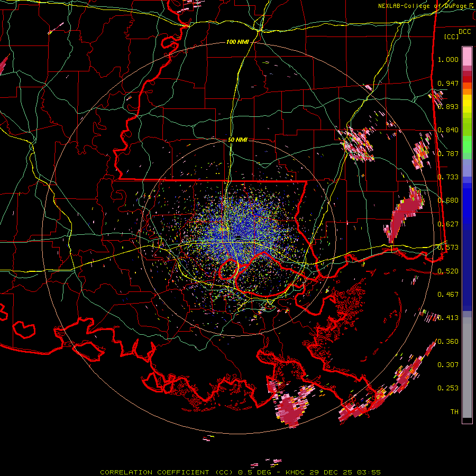Select the 0.840 legend value
This screenshot has width=476, height=476.
pos(448,130)
